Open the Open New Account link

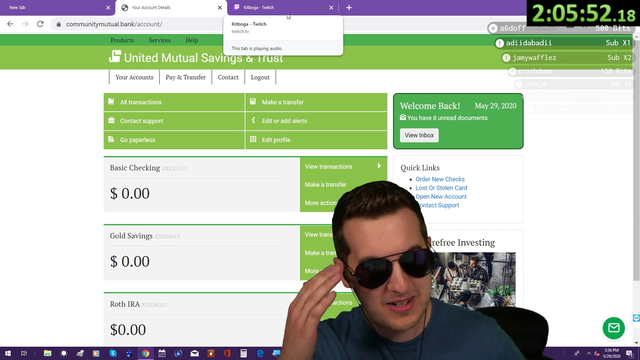coord(441,196)
